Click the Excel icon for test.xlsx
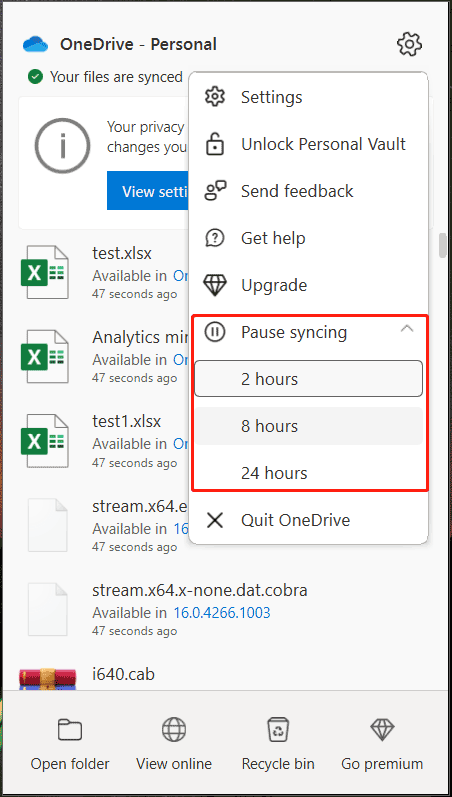The height and width of the screenshot is (797, 452). pos(45,272)
